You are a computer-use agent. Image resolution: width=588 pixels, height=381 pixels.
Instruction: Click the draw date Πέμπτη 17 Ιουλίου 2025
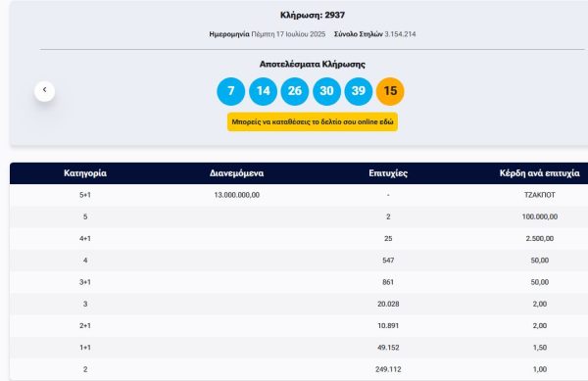tap(288, 34)
